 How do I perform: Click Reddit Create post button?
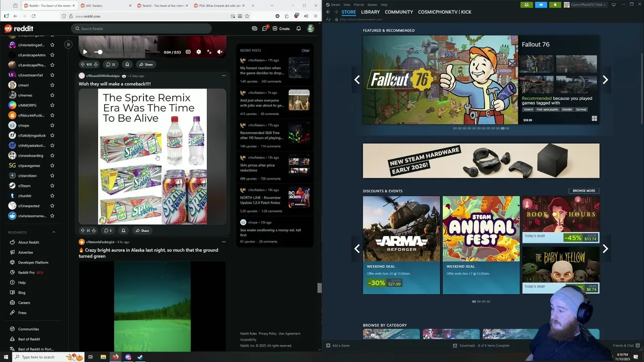pyautogui.click(x=281, y=29)
